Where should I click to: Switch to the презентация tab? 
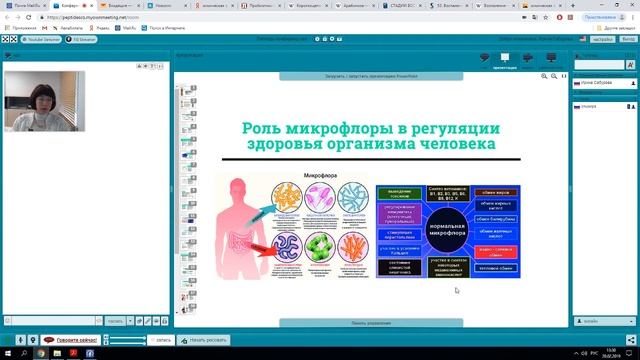coord(505,60)
